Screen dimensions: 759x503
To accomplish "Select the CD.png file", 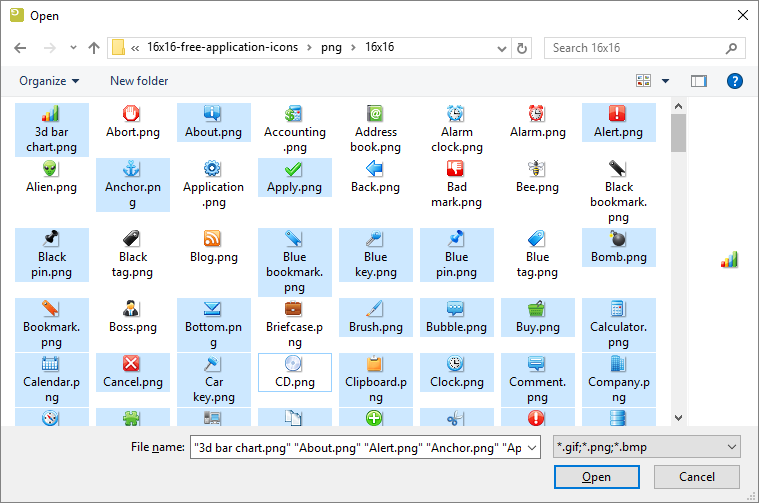I will [294, 364].
